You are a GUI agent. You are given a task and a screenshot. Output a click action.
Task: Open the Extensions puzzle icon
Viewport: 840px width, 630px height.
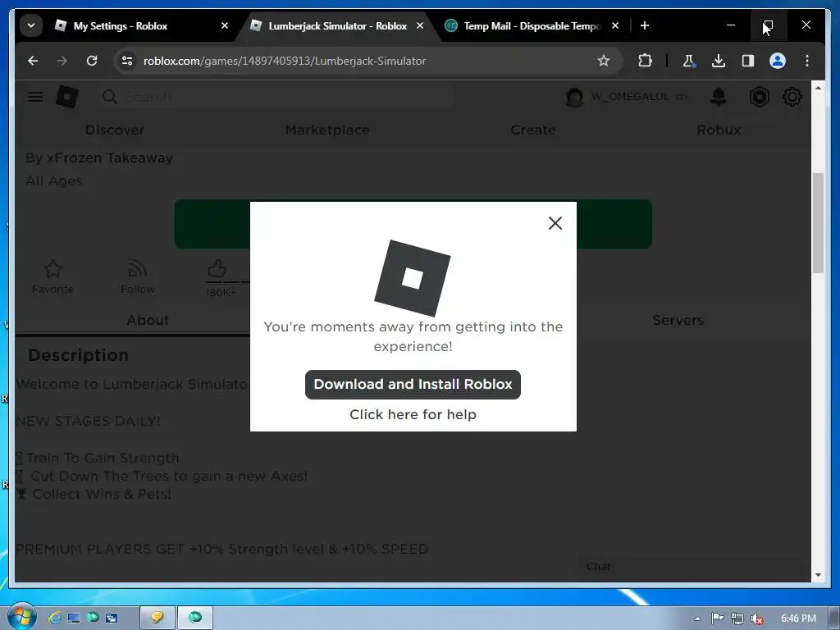point(645,61)
